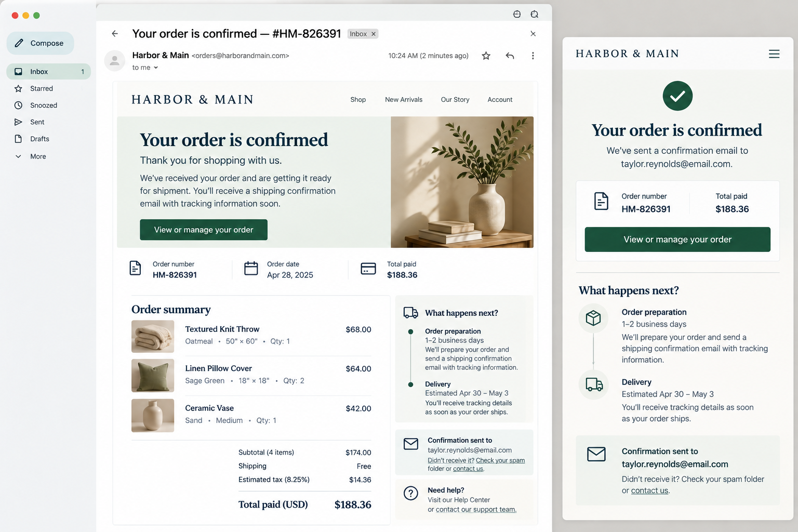798x532 pixels.
Task: Open the Account link in the email header
Action: click(500, 100)
